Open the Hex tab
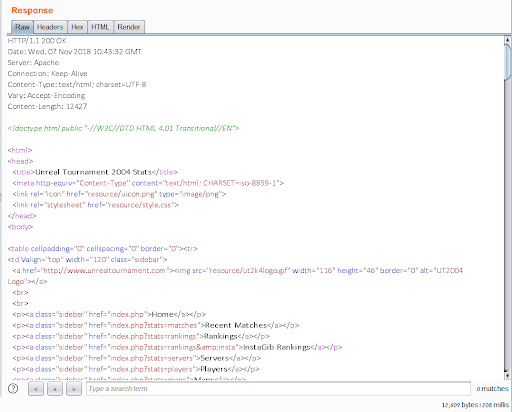 pyautogui.click(x=77, y=27)
